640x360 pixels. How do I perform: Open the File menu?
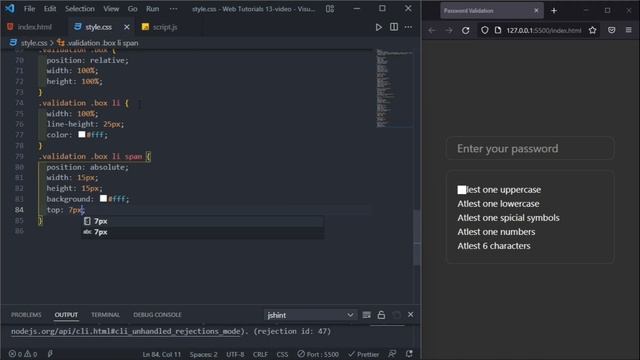(29, 9)
